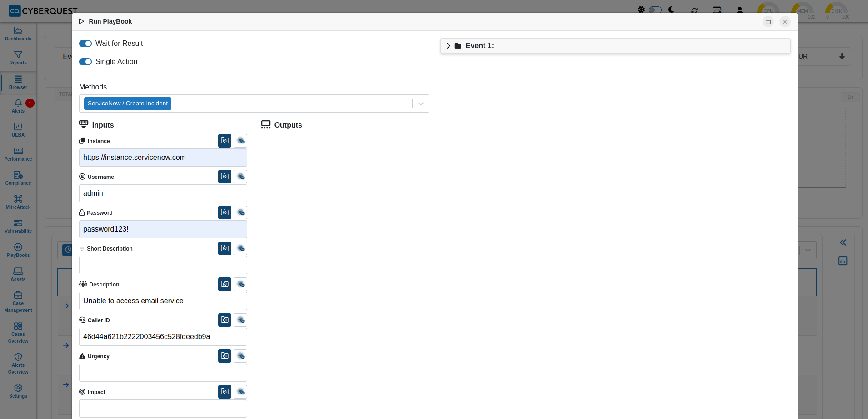Open Settings in the sidebar

tap(18, 391)
